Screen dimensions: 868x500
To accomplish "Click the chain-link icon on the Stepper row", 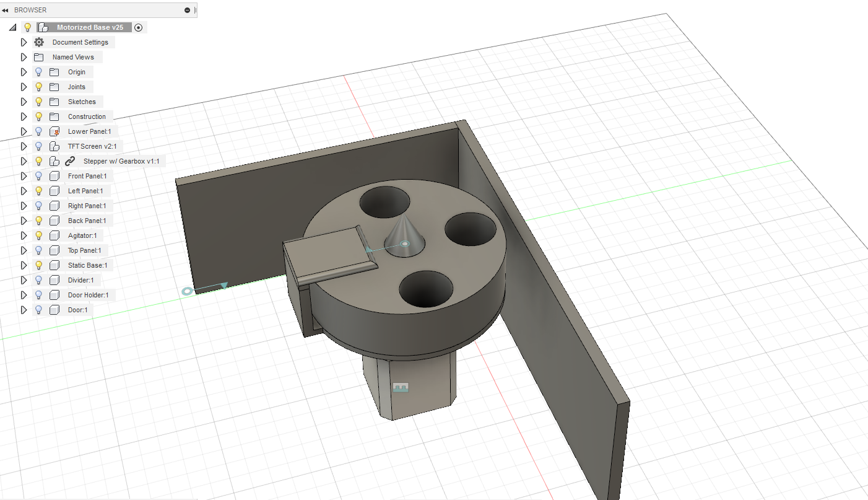I will click(70, 161).
